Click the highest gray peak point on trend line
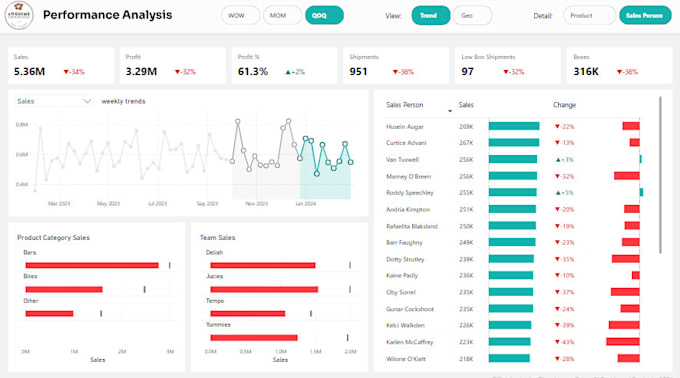The image size is (680, 378). (288, 121)
